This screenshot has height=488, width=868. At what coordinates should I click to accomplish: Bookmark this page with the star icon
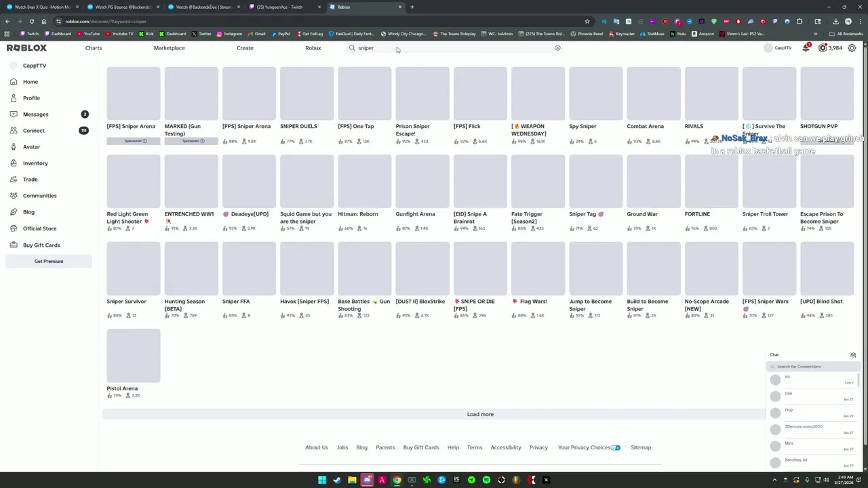point(586,21)
